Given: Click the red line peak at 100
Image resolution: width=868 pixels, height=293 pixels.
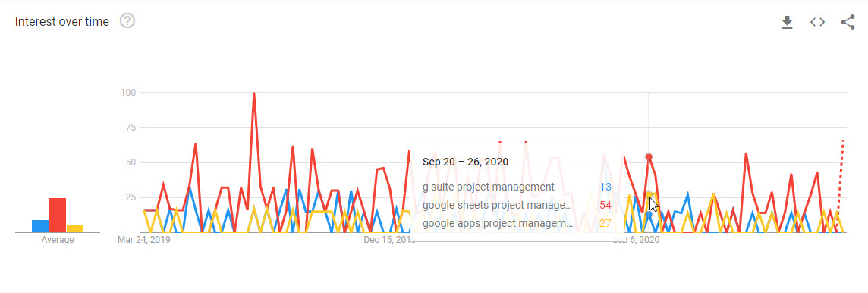Looking at the screenshot, I should pyautogui.click(x=253, y=93).
